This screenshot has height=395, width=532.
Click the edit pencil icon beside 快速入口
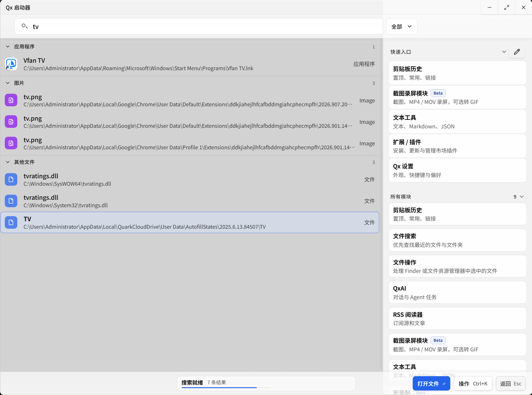tap(517, 52)
